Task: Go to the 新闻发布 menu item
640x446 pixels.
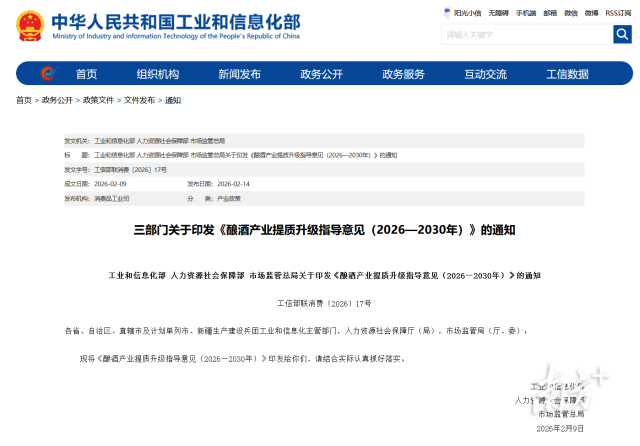Action: 239,74
